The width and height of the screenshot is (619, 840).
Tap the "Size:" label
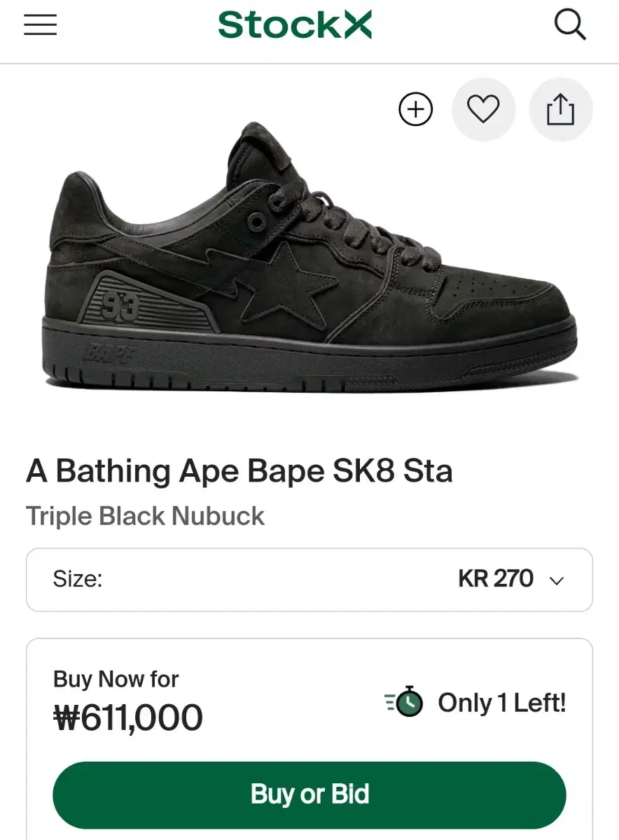(78, 579)
